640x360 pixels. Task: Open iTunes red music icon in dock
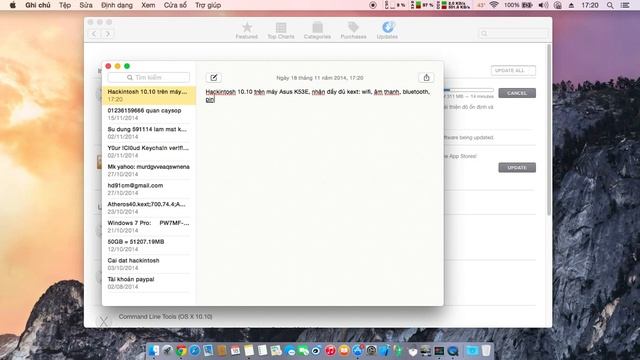(x=331, y=350)
